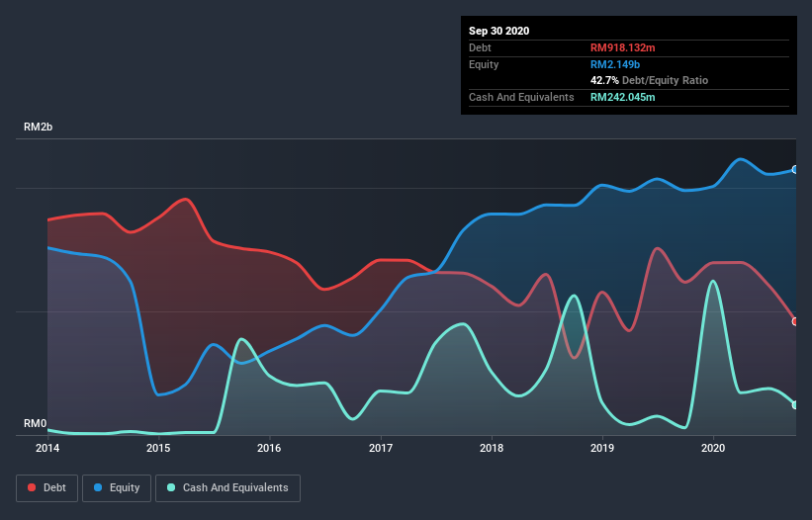Select the 2015 x-axis label
The image size is (812, 520).
click(158, 448)
